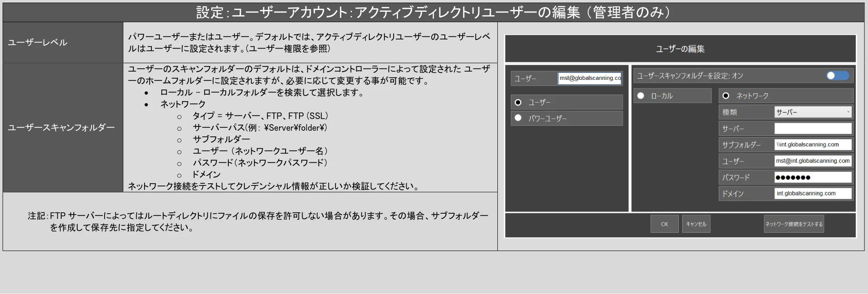Select the パワーユーザー radio button
The height and width of the screenshot is (294, 868).
[518, 118]
